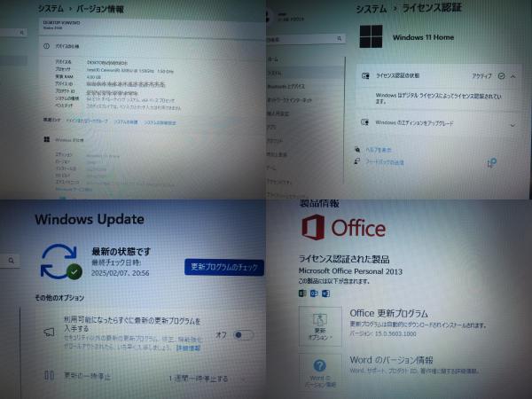The height and width of the screenshot is (399, 532).
Task: Click the 2025/02/07, 20:56 last check time
Action: pos(120,273)
